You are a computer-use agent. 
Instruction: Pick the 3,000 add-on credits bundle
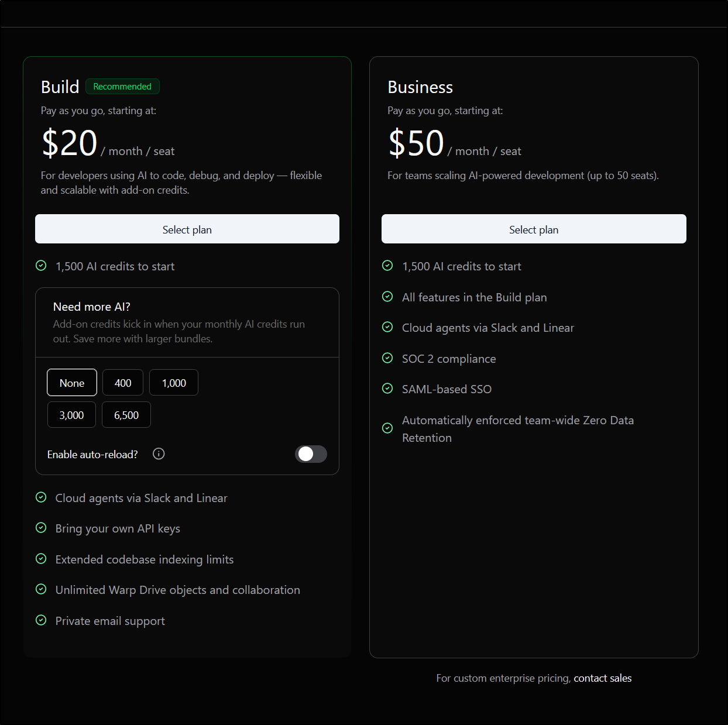pos(71,415)
